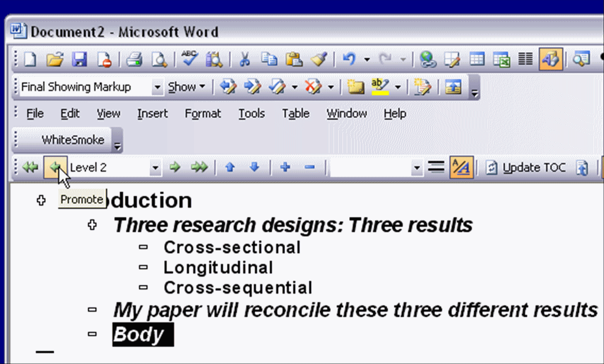Open the Table menu
Image resolution: width=604 pixels, height=364 pixels.
tap(296, 114)
